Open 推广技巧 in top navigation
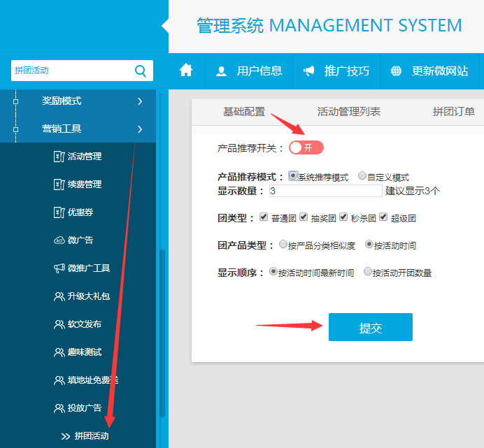This screenshot has width=484, height=448. (x=336, y=71)
